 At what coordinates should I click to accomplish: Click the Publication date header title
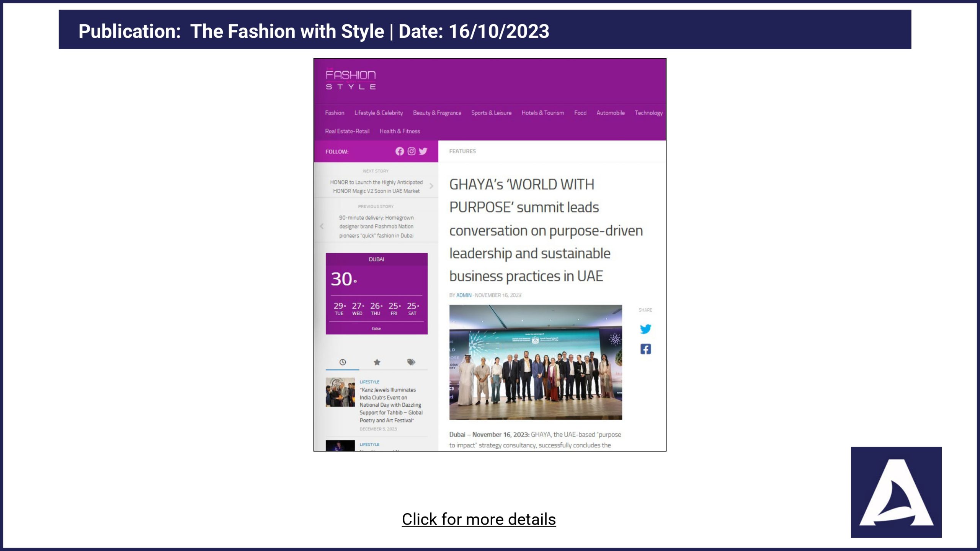tap(314, 31)
